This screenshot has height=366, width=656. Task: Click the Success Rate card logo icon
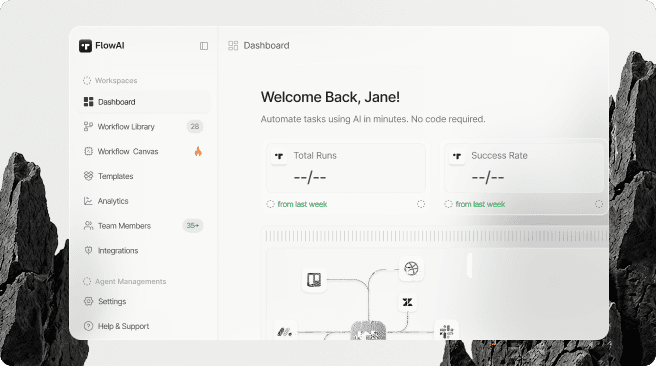click(457, 156)
